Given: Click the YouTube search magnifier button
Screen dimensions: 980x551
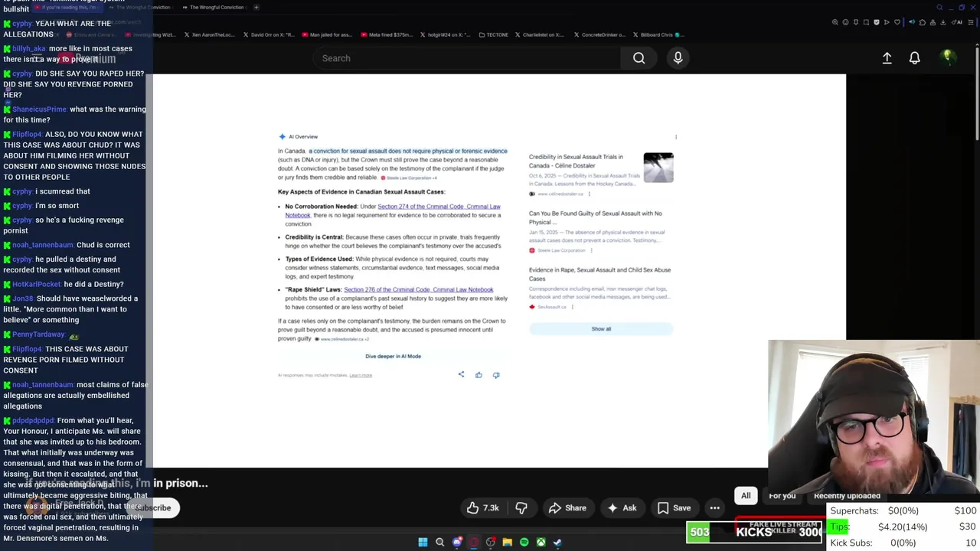Looking at the screenshot, I should coord(639,58).
